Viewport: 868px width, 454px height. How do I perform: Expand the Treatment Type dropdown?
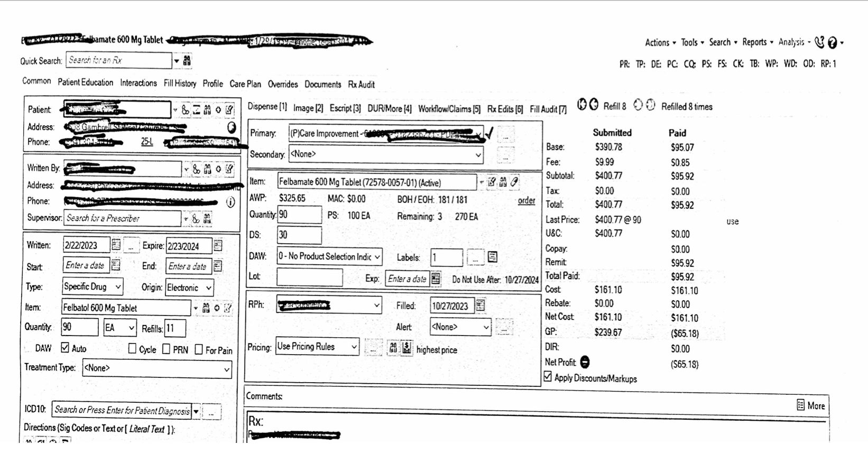(227, 368)
